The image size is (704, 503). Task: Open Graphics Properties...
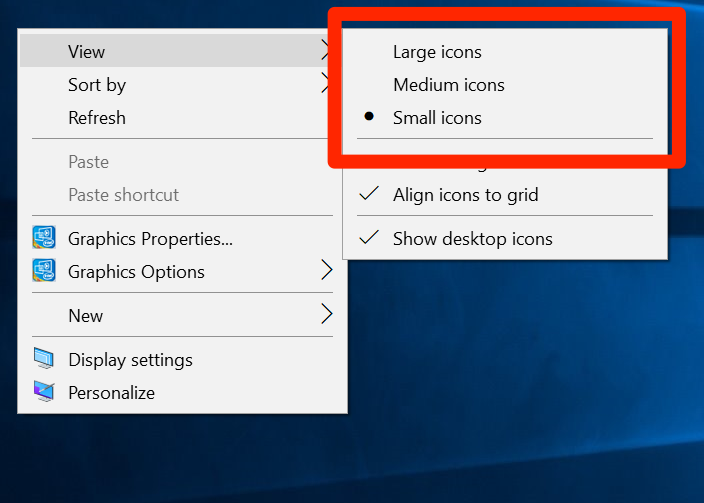point(182,239)
